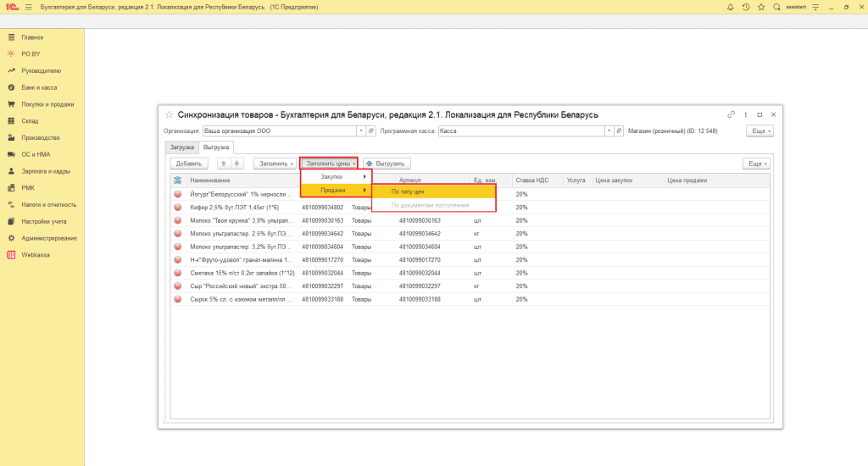The width and height of the screenshot is (868, 466).
Task: Open the PO.BY section icon
Action: tap(11, 53)
